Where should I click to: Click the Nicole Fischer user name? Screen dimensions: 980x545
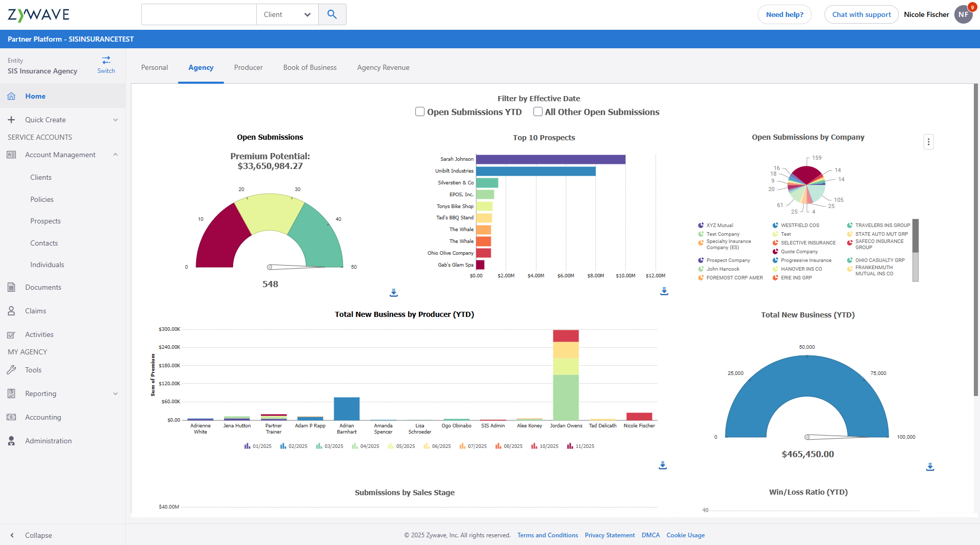(x=926, y=14)
